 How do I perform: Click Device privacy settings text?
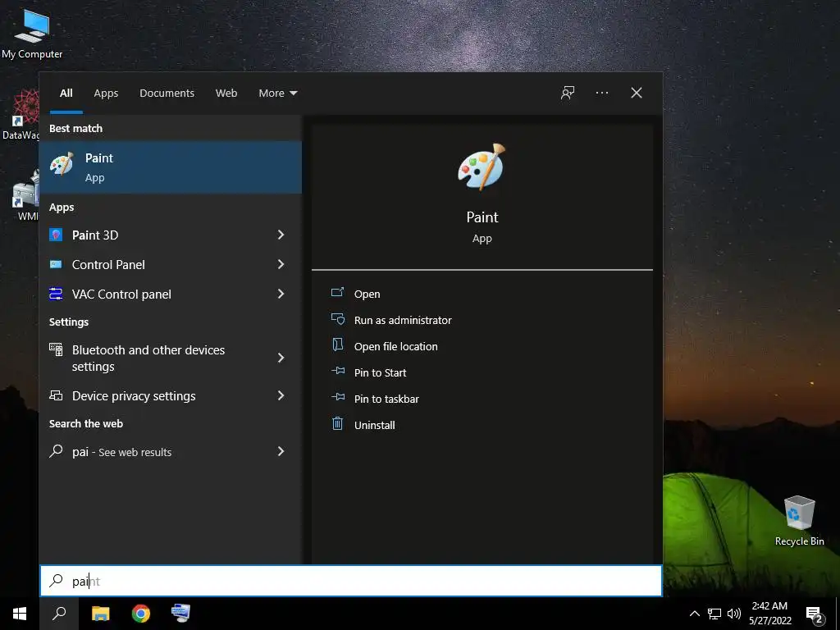click(x=134, y=395)
